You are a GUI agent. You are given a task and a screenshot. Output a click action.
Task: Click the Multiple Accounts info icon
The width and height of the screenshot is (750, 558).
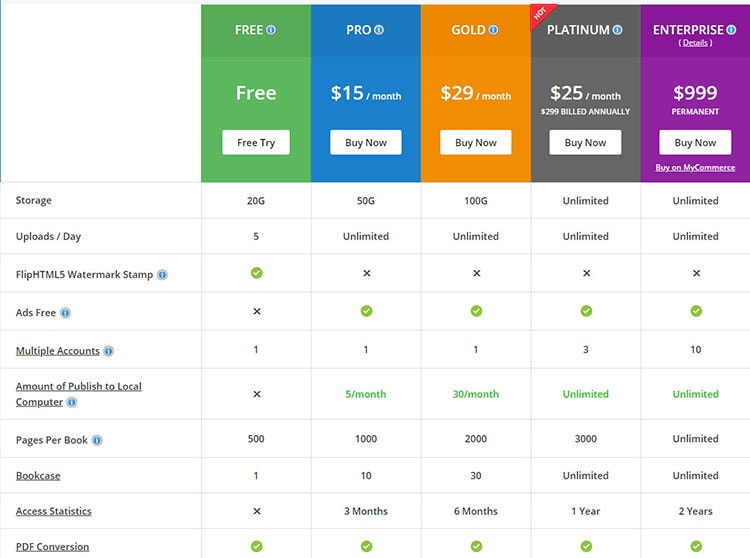(x=109, y=351)
